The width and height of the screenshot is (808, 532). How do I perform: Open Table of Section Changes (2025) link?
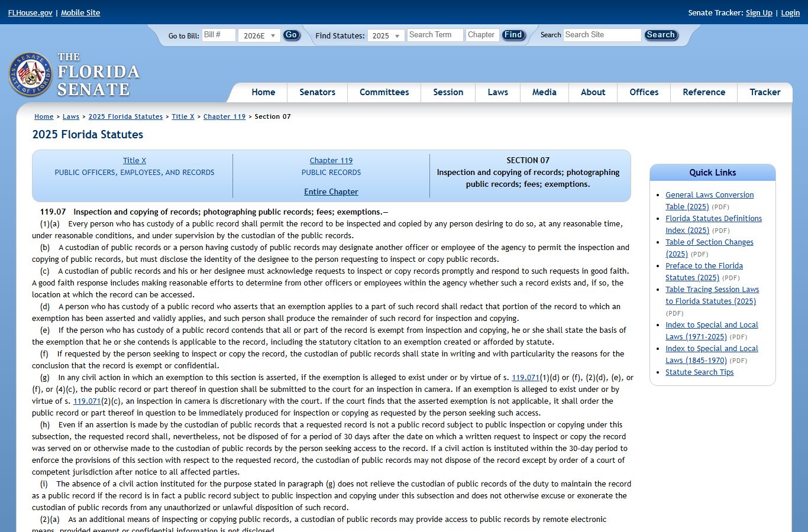[x=709, y=248]
